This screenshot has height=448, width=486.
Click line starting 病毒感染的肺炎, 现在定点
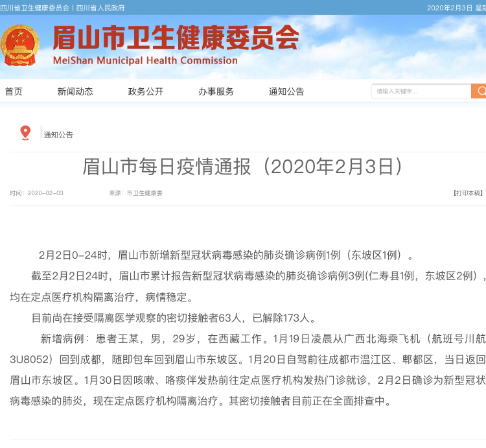click(x=200, y=401)
